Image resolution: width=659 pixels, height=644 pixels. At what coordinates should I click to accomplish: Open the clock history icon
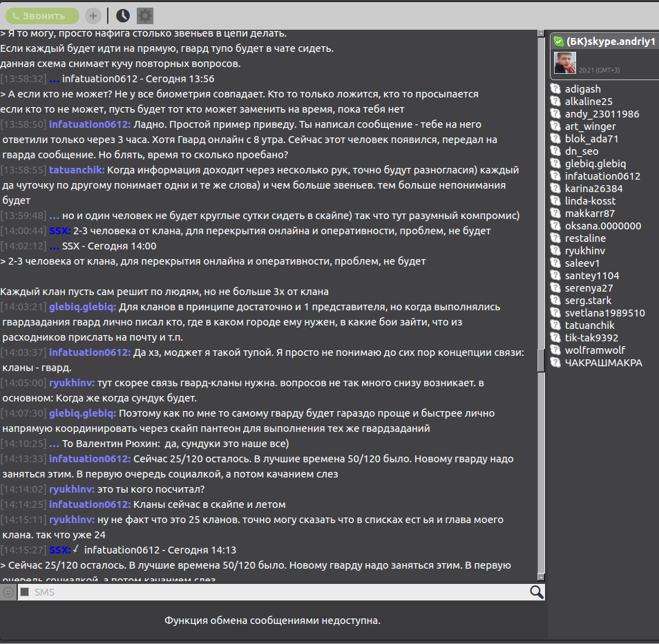[x=123, y=16]
